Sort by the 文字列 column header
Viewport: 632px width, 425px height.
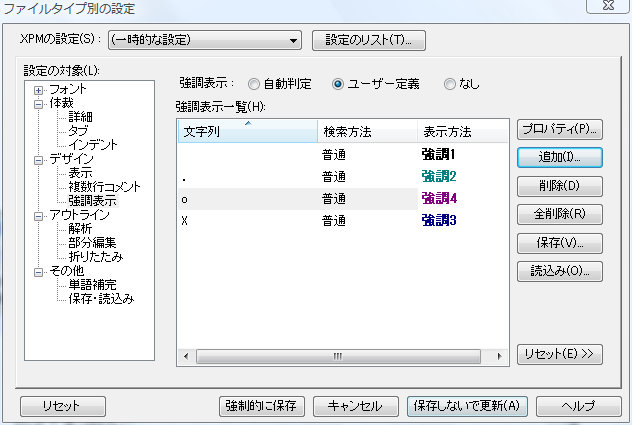pyautogui.click(x=248, y=131)
